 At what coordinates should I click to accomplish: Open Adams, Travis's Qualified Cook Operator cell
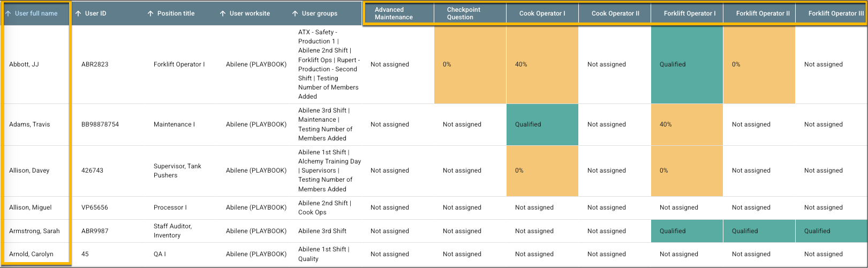[x=542, y=124]
